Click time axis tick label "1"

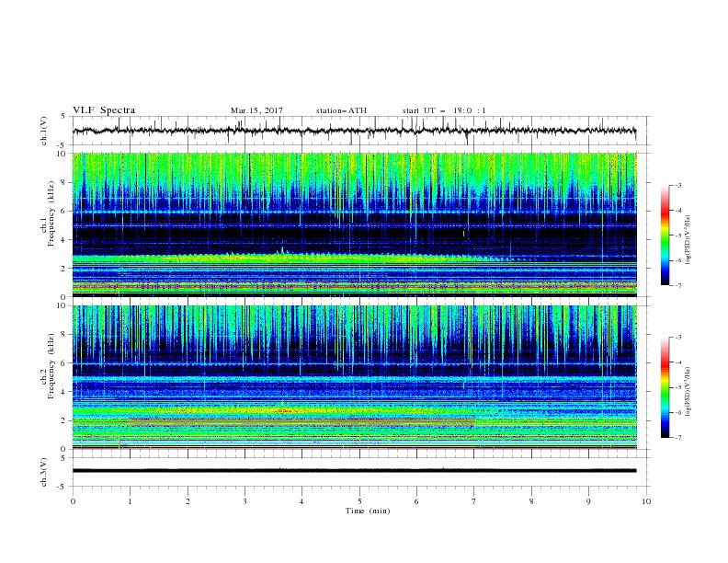pyautogui.click(x=130, y=501)
